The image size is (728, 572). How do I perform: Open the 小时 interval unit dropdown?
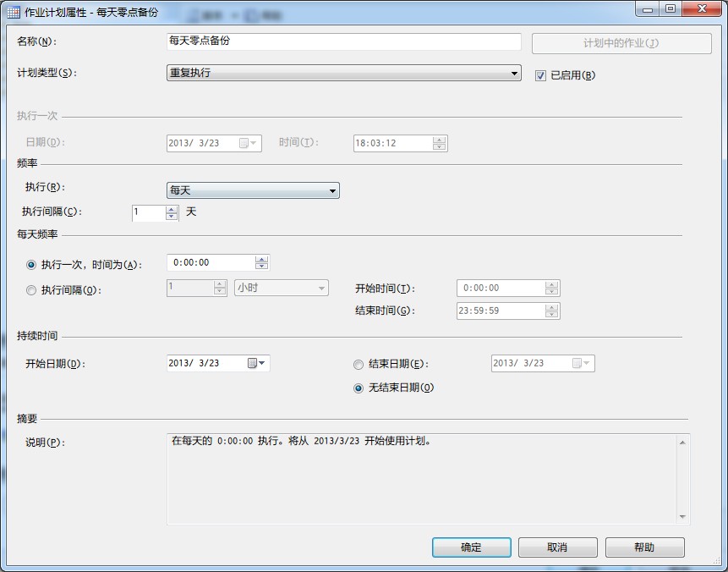point(282,288)
